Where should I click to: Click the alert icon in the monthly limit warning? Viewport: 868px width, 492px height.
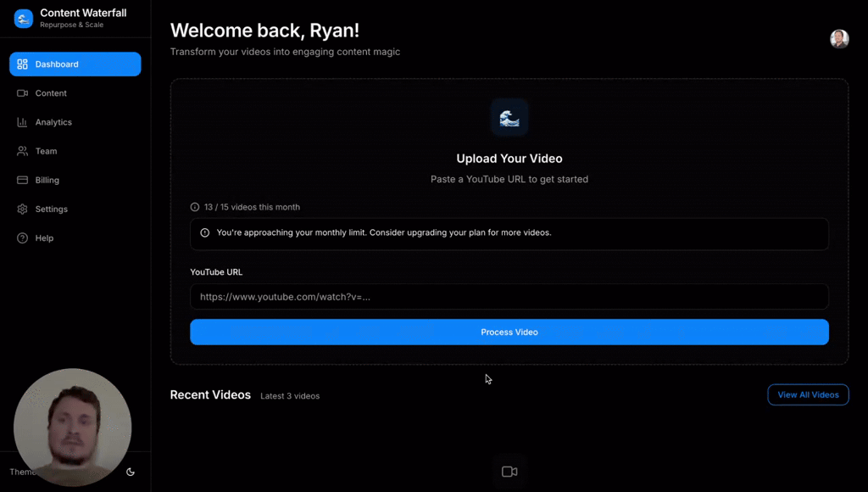(x=205, y=232)
